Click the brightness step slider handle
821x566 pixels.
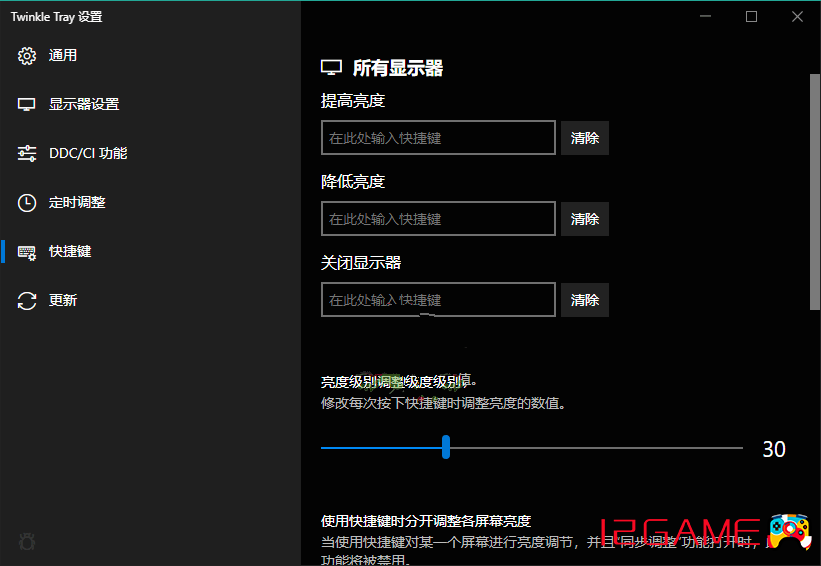click(x=446, y=447)
